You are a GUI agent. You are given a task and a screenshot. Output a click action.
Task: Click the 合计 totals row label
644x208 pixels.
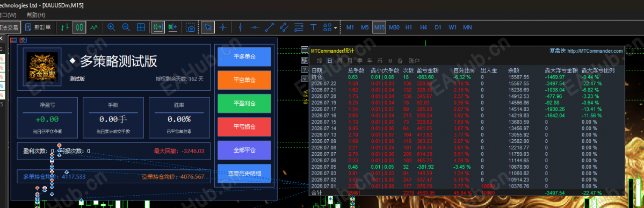click(x=317, y=192)
